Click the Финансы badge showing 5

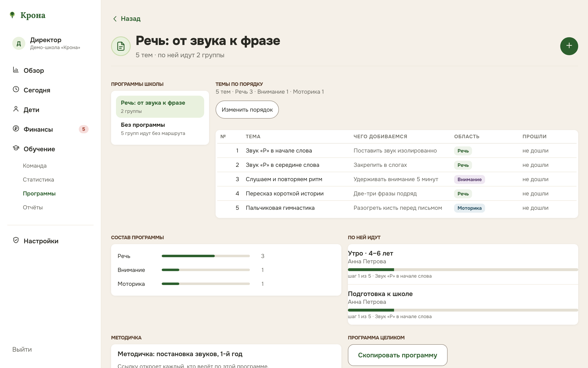tap(84, 129)
